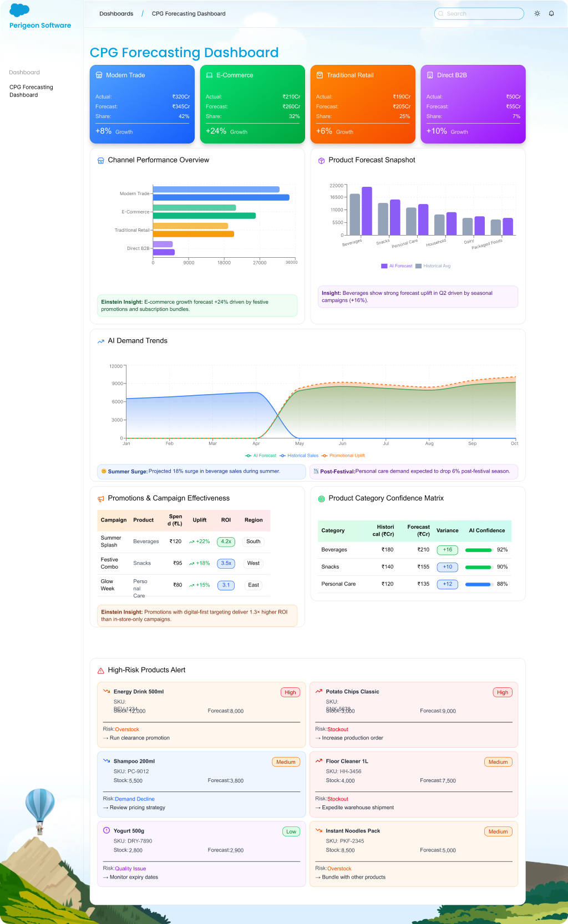Click the Modern Trade store icon
Screen dimensions: 568x924
tap(99, 75)
